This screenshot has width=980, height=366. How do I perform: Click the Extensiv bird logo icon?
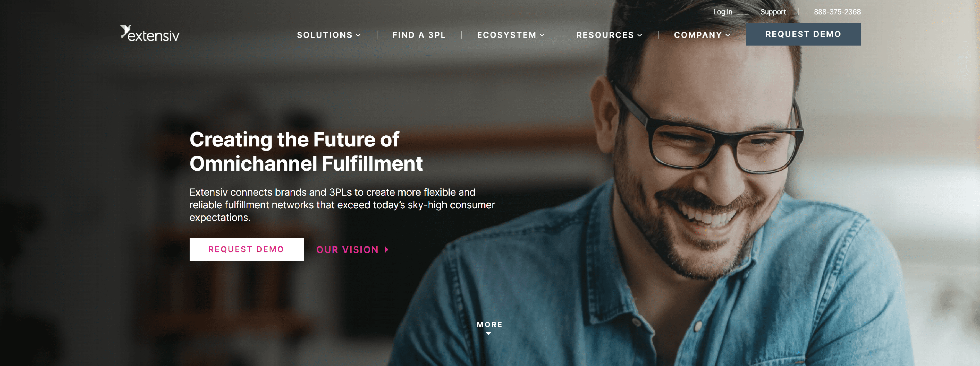(x=125, y=31)
